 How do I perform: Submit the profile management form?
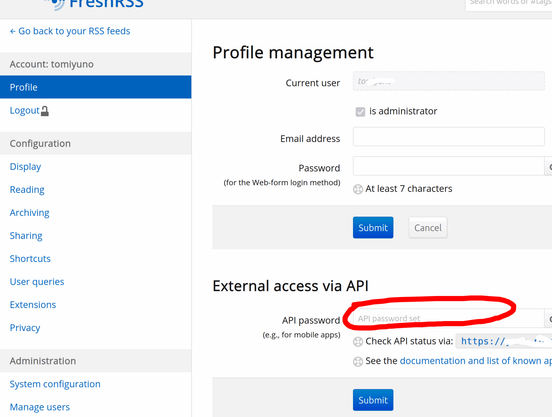click(x=373, y=228)
